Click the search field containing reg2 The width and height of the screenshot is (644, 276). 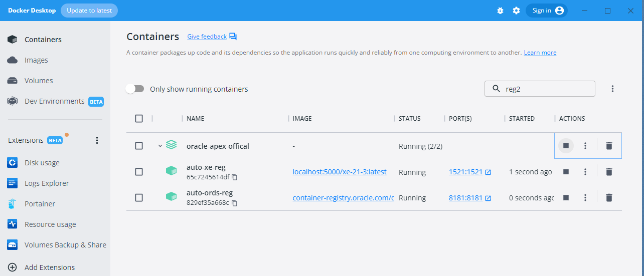click(x=540, y=89)
